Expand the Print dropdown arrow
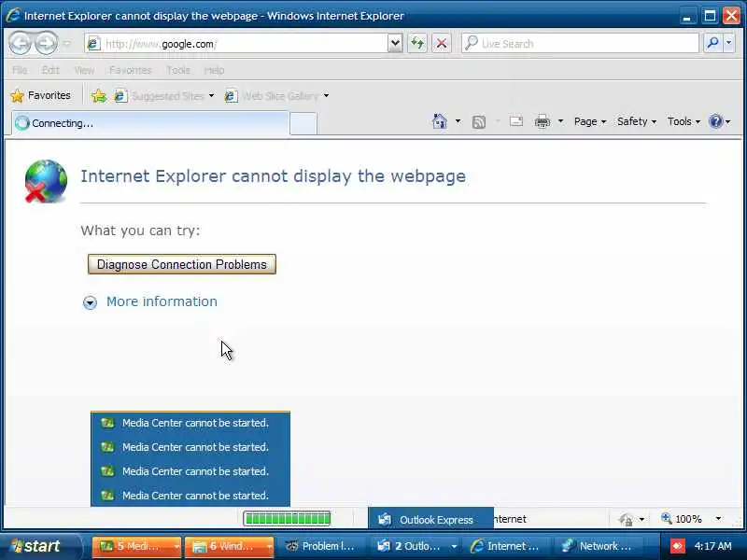747x560 pixels. [x=561, y=121]
